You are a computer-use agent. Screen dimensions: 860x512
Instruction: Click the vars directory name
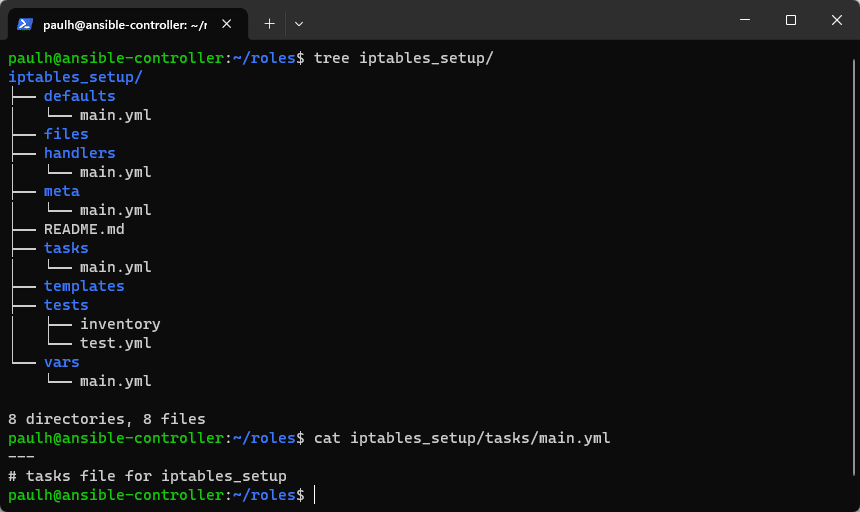pyautogui.click(x=61, y=362)
